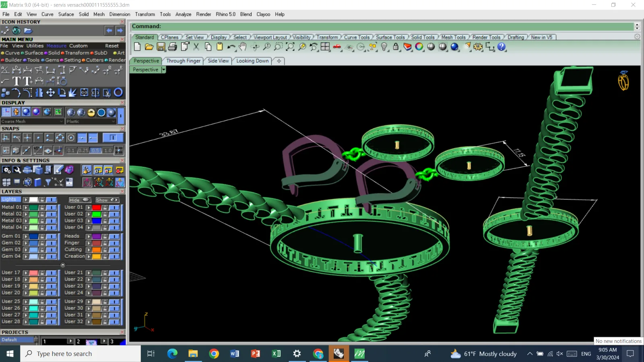
Task: Click the Zoom Extents icon
Action: click(290, 47)
